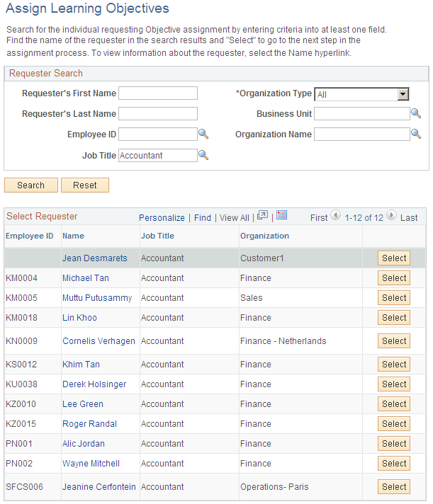Open Derek Holsinger name link
This screenshot has height=504, width=433.
(x=94, y=384)
